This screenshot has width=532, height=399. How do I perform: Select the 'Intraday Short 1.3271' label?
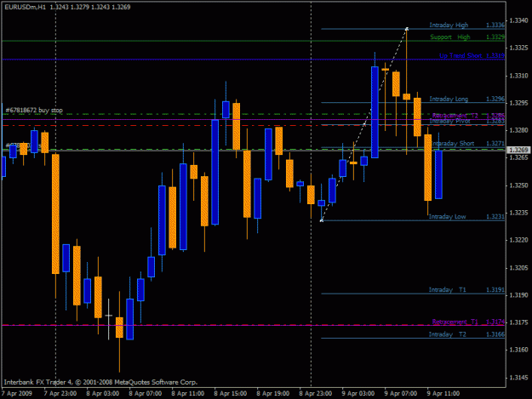468,144
